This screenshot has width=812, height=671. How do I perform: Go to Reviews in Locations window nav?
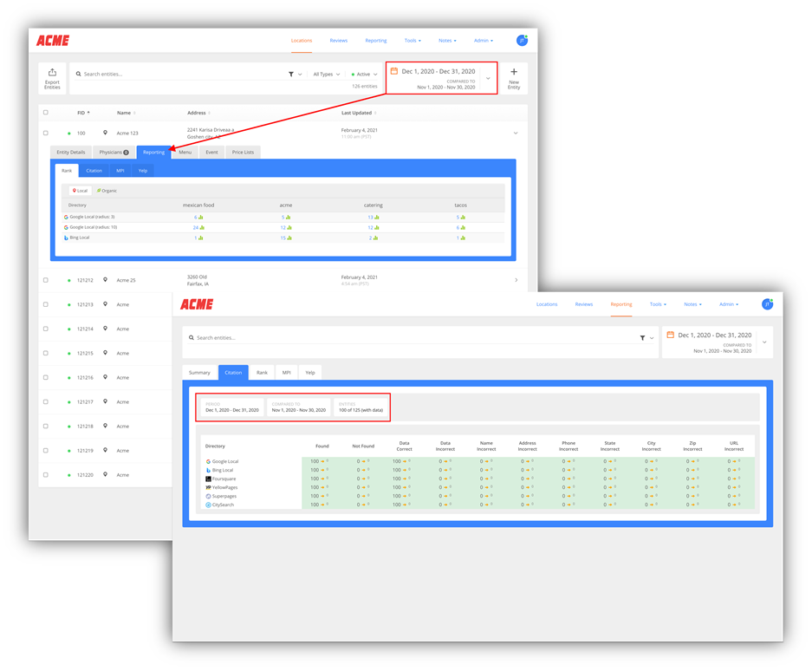(339, 41)
